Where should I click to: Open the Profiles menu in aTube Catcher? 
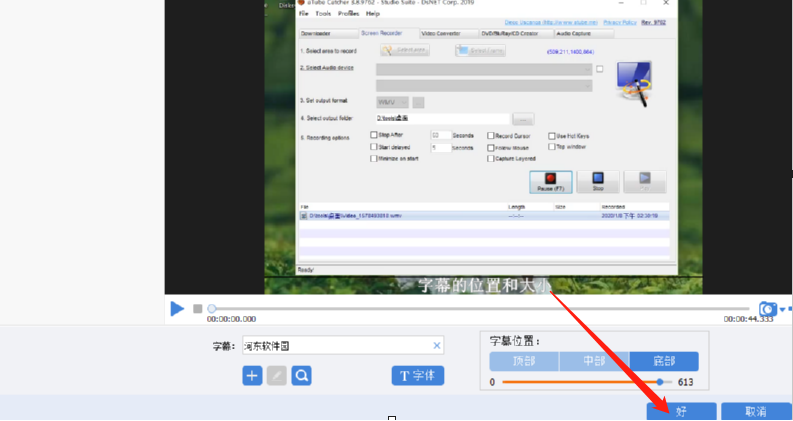coord(348,14)
